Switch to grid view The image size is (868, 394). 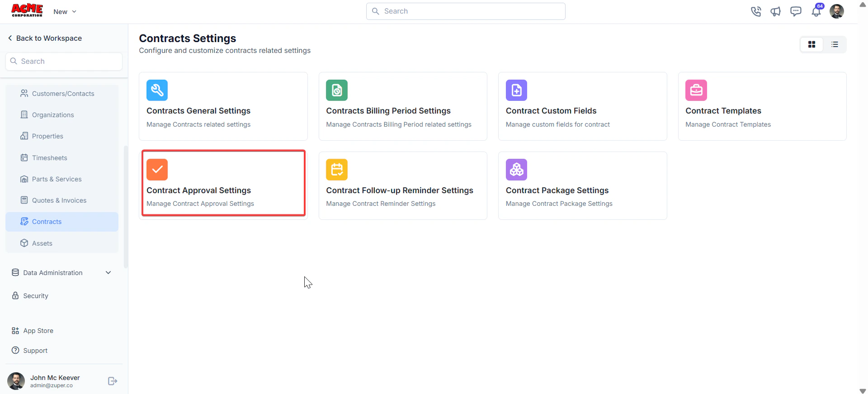pyautogui.click(x=811, y=44)
